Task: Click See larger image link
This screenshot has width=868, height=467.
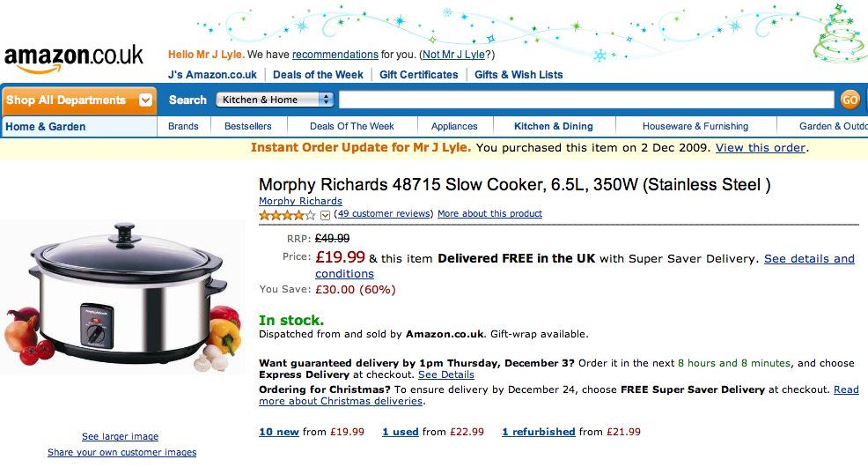Action: (x=120, y=436)
